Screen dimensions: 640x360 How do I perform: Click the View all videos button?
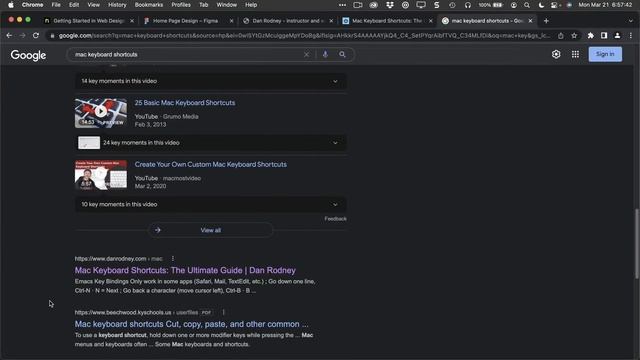click(211, 230)
